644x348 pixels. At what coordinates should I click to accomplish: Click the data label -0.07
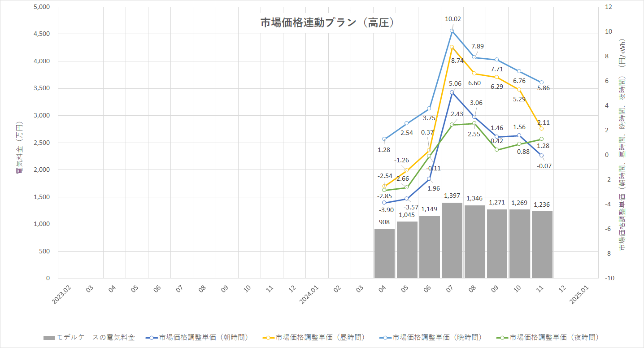[x=544, y=166]
